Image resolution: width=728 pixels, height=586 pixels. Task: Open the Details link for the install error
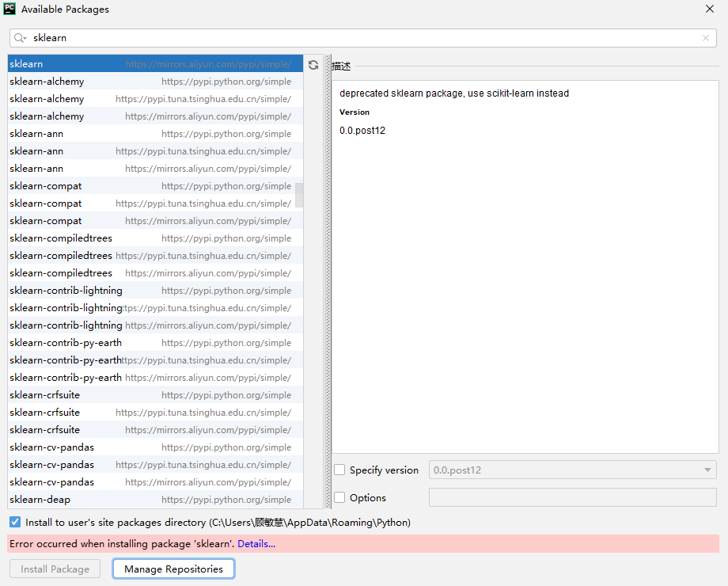coord(256,543)
